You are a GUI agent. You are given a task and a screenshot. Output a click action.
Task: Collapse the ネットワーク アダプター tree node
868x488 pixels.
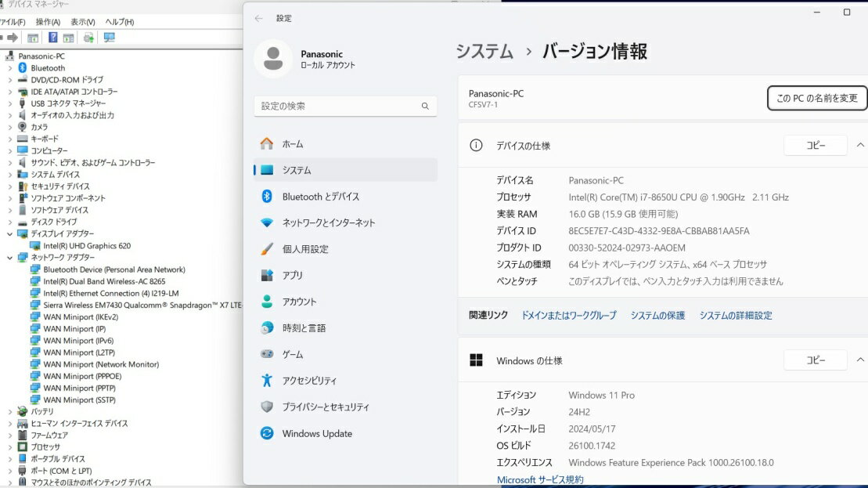10,258
